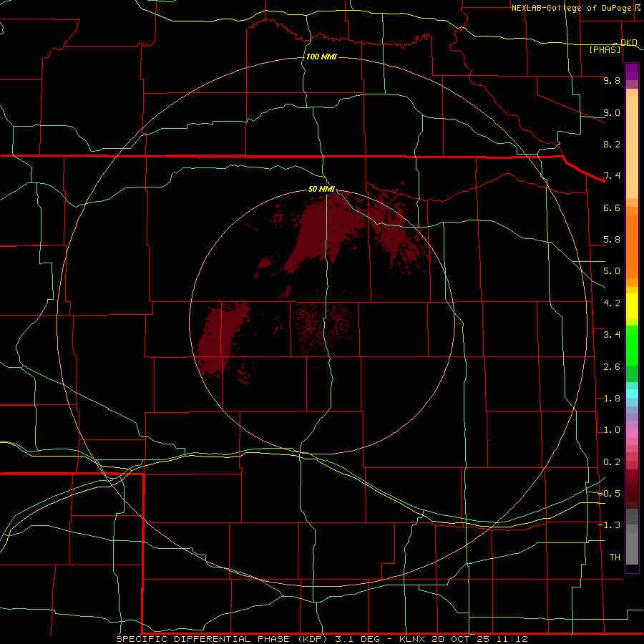Click the 1.8 legend value
This screenshot has width=644, height=644.
point(612,399)
